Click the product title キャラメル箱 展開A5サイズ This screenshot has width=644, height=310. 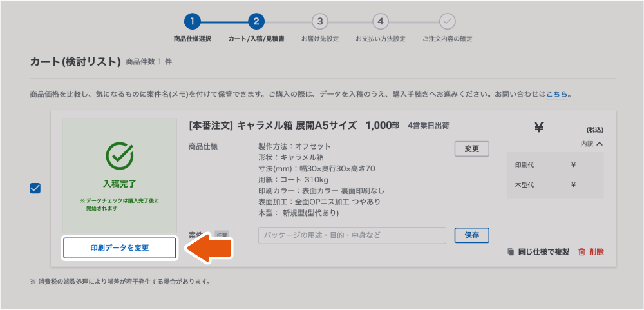297,126
